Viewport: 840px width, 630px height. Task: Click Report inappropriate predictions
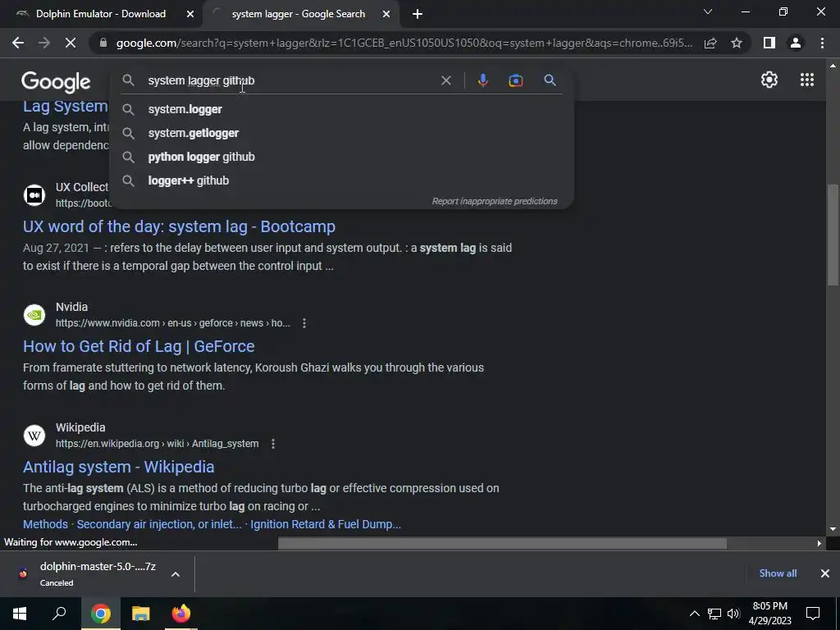495,202
